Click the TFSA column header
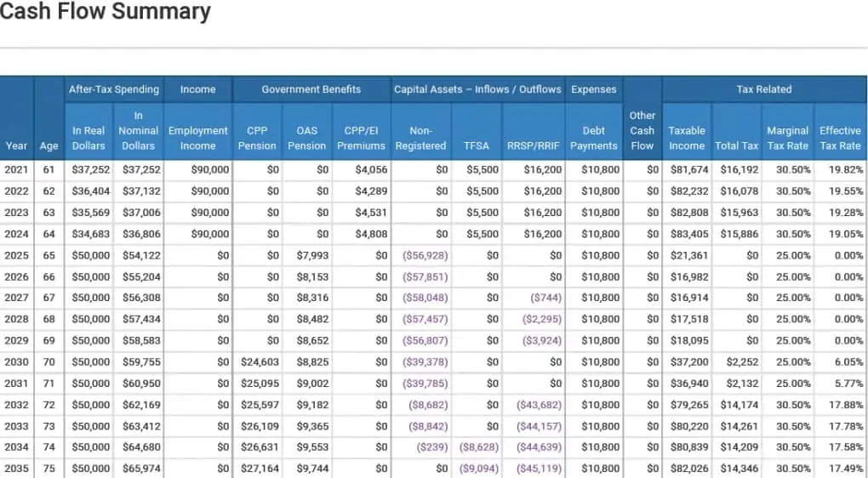The width and height of the screenshot is (868, 478). click(x=476, y=145)
